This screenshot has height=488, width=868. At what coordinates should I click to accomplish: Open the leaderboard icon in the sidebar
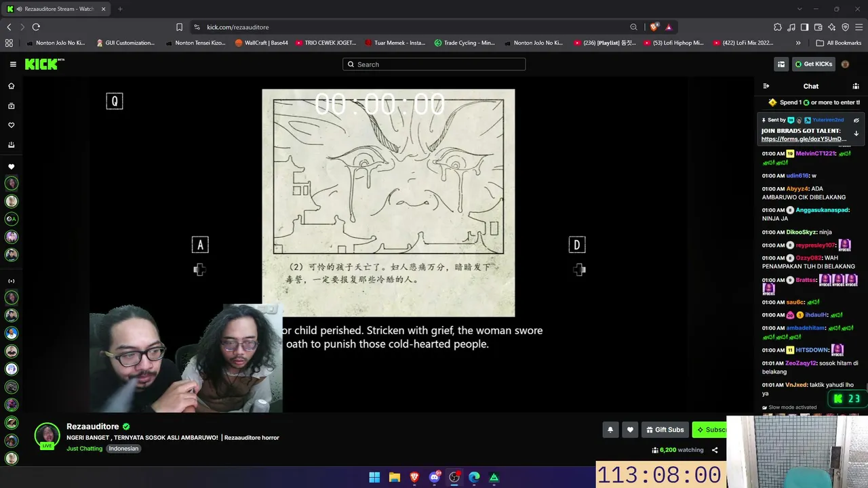tap(11, 144)
